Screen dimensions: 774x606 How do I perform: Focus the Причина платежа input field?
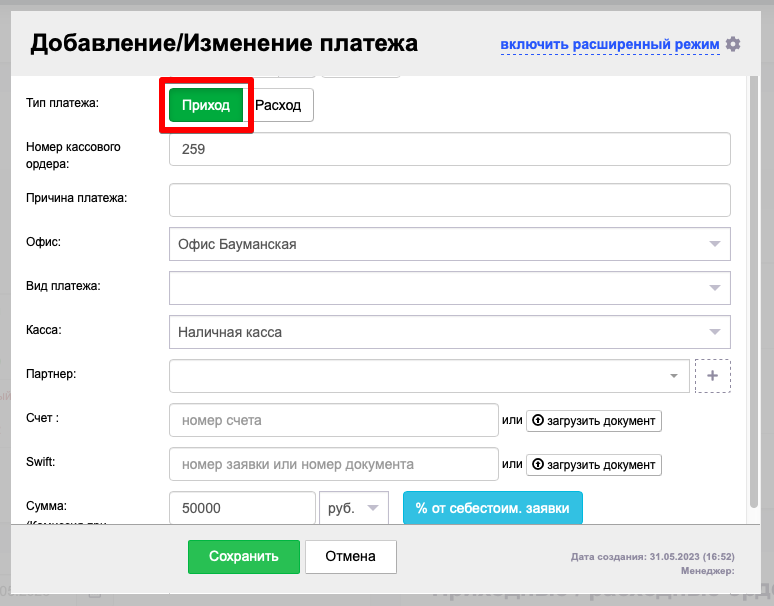[450, 200]
